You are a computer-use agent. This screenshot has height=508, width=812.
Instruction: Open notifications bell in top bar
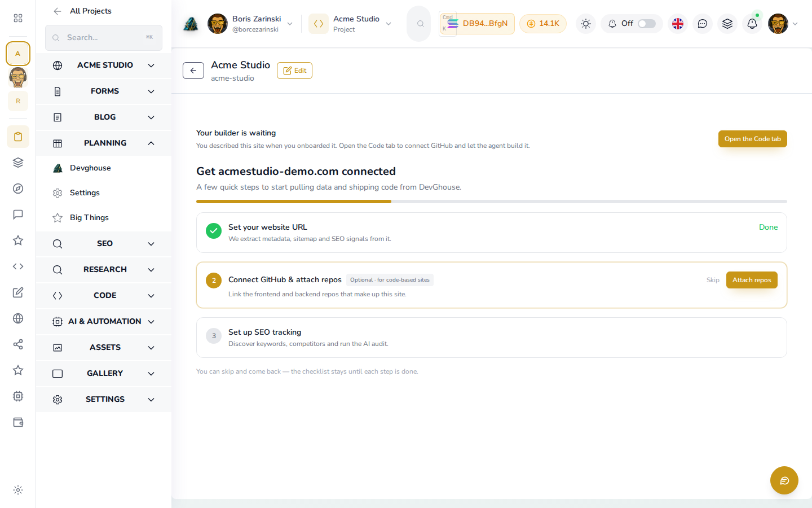[752, 24]
